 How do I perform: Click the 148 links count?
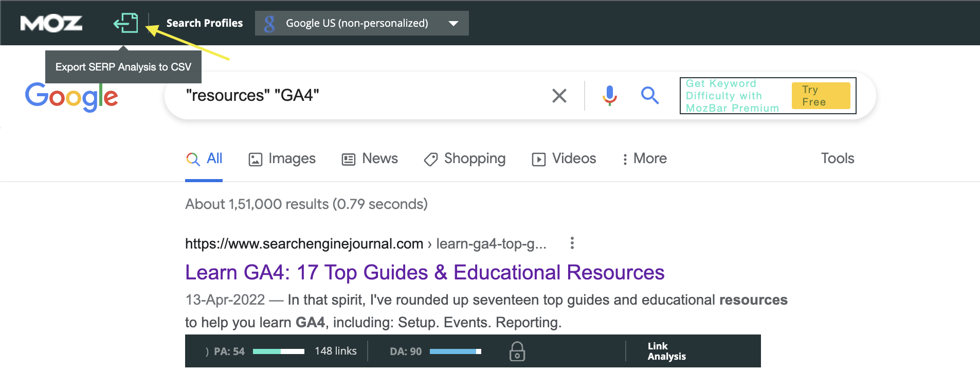tap(336, 351)
